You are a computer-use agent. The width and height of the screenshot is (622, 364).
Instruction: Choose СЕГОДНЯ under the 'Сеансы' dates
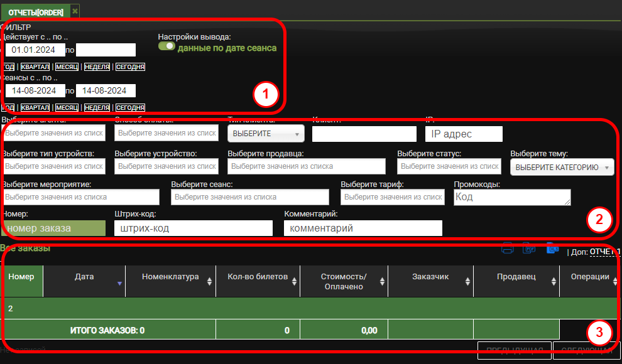[x=131, y=107]
